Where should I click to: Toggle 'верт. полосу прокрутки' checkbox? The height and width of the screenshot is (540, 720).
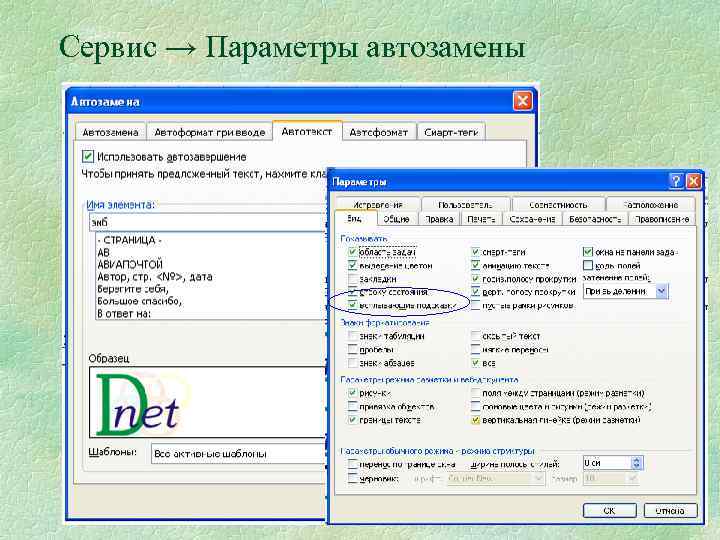(475, 292)
